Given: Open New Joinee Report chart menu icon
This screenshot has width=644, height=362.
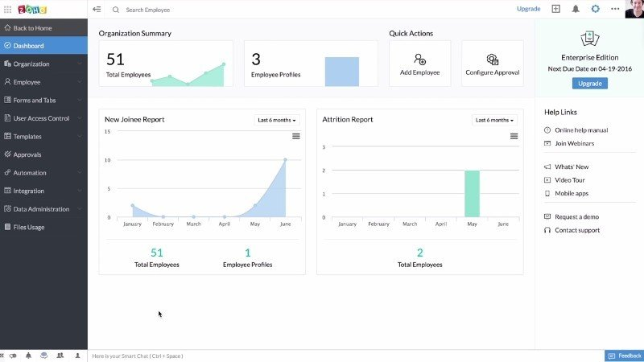Looking at the screenshot, I should click(295, 136).
